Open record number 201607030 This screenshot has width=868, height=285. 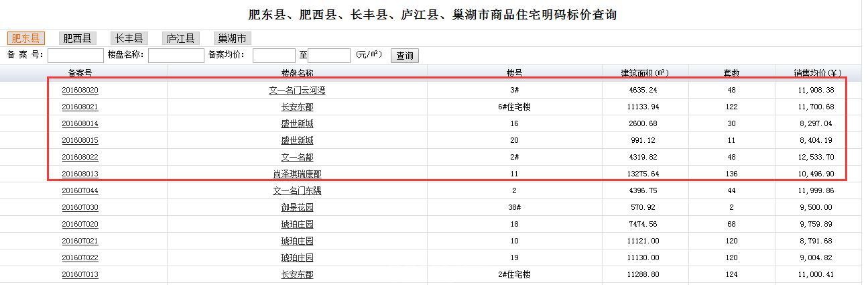click(x=80, y=208)
